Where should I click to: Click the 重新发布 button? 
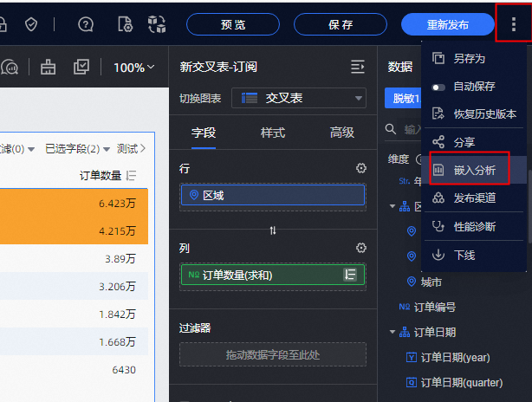pos(448,24)
